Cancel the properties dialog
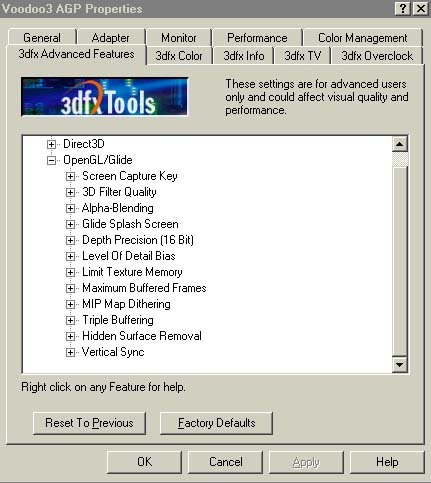Image resolution: width=431 pixels, height=483 pixels. [x=225, y=462]
